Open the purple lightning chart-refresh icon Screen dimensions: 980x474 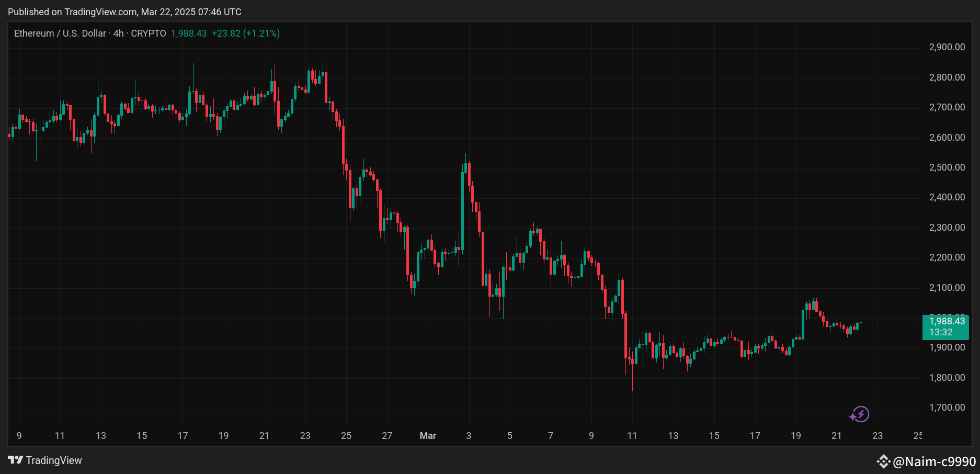tap(860, 415)
